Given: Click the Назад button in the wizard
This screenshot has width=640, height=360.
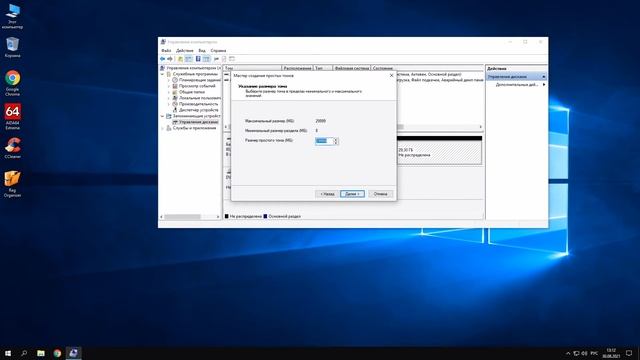Looking at the screenshot, I should (x=327, y=194).
